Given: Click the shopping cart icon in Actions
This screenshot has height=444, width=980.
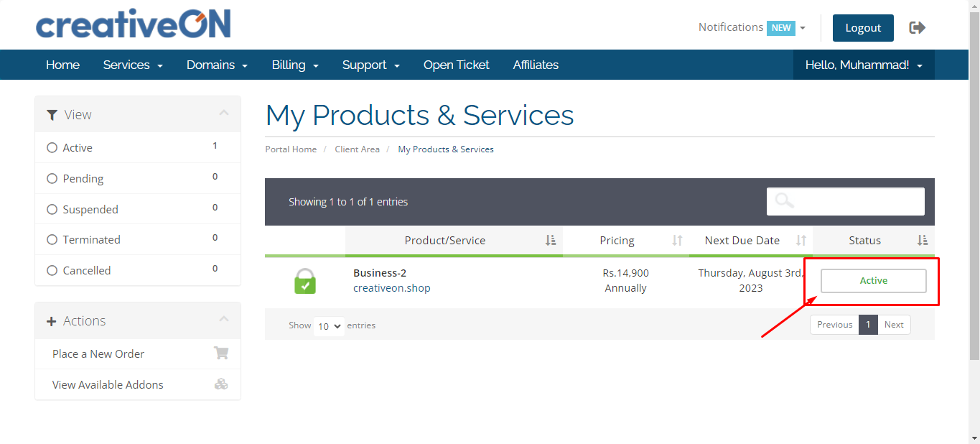Looking at the screenshot, I should tap(221, 353).
